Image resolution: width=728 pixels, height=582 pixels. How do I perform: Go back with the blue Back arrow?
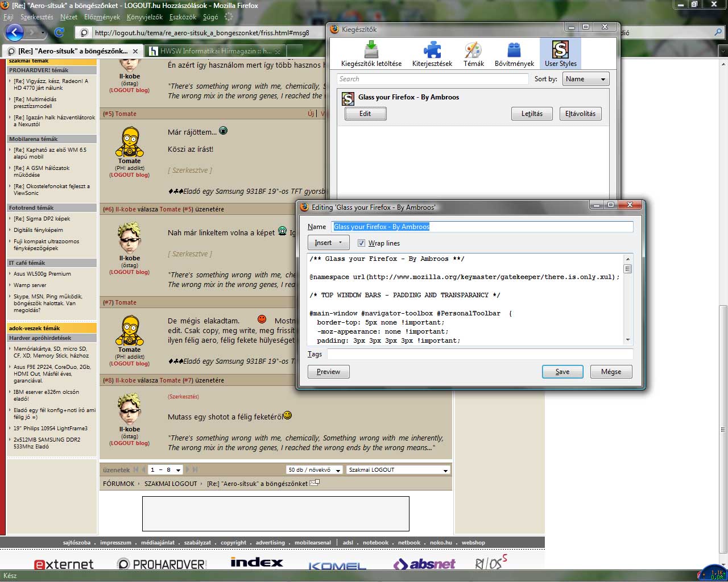click(14, 32)
